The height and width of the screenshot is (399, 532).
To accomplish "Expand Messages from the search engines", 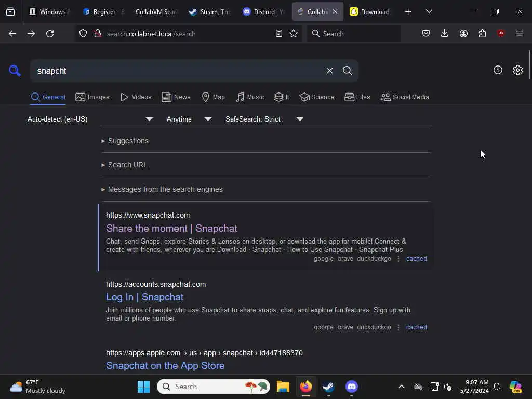I will 162,189.
